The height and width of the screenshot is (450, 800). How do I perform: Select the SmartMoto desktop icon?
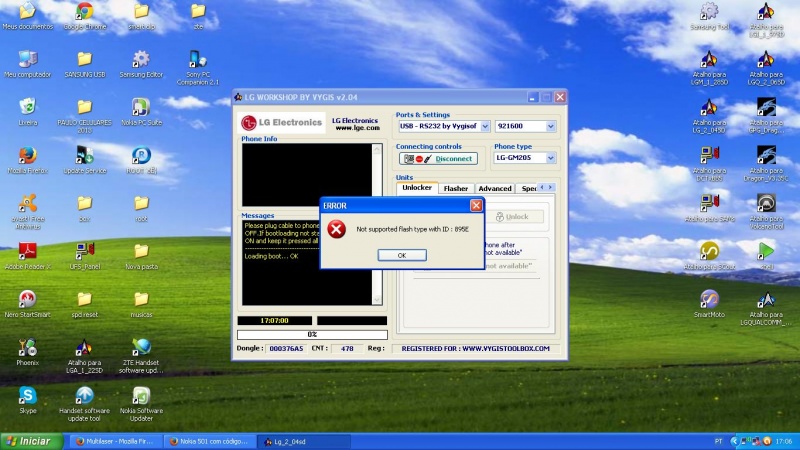710,305
